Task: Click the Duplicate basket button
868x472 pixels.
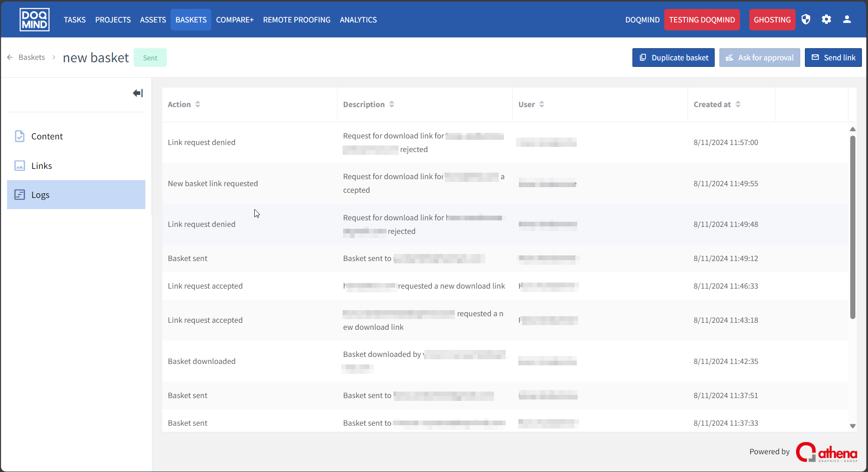Action: click(673, 58)
